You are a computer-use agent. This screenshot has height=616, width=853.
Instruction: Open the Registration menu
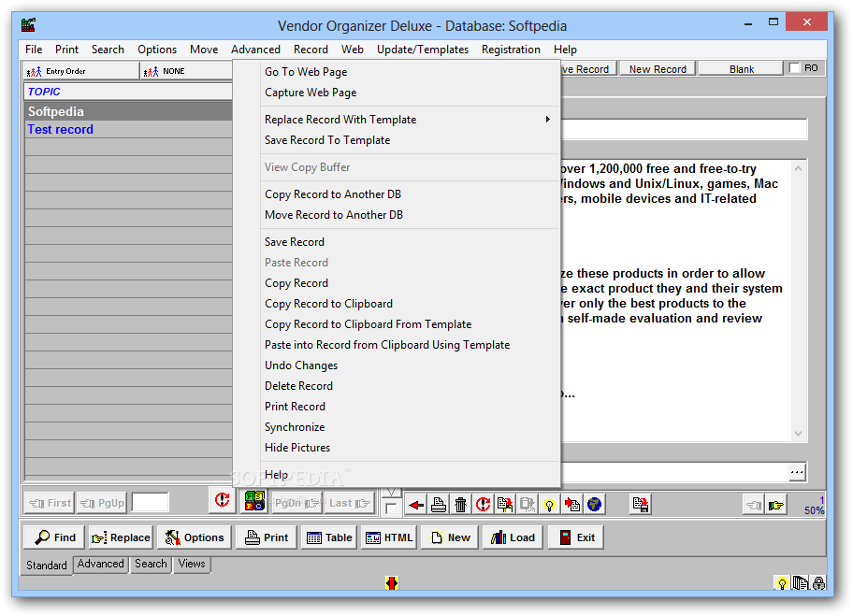(x=511, y=50)
